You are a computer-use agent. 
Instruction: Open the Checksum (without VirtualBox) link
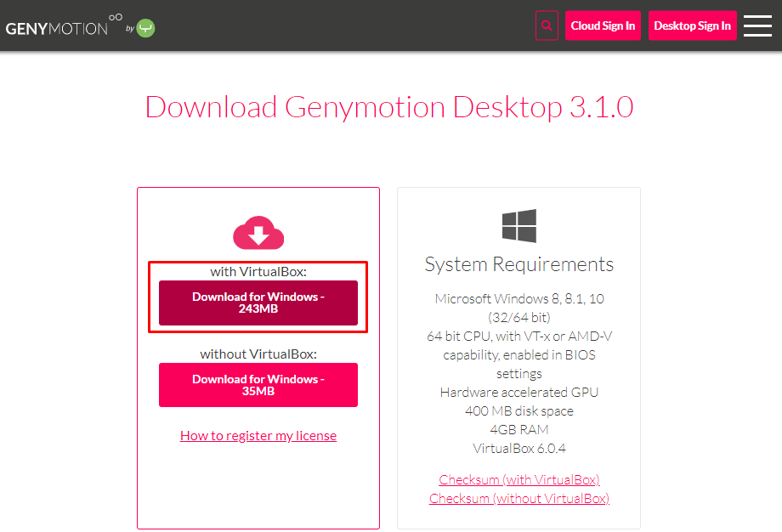click(518, 498)
